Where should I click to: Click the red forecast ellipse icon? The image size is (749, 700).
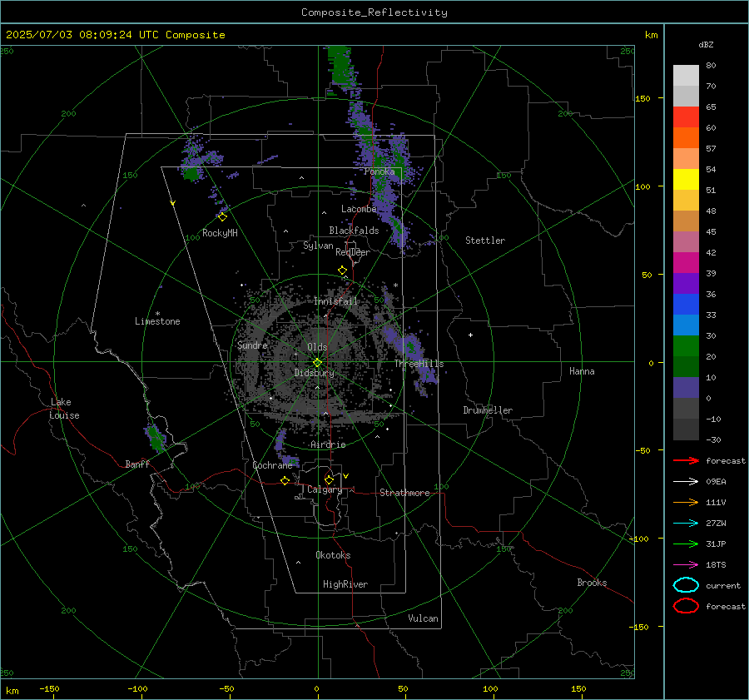(686, 606)
